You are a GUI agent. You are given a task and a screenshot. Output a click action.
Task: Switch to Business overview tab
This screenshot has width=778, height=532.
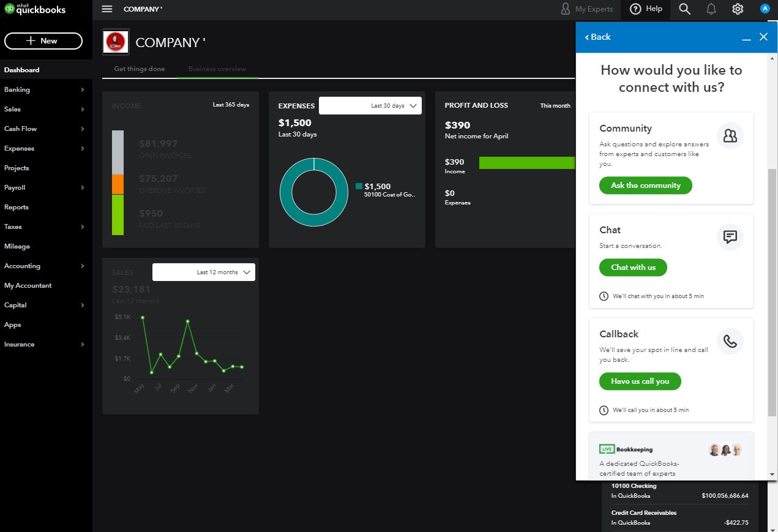(x=217, y=69)
